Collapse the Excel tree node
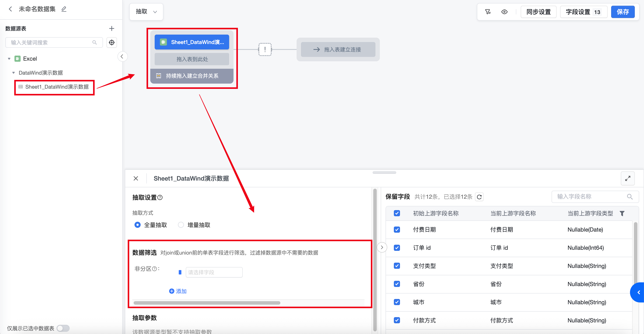 click(x=9, y=59)
